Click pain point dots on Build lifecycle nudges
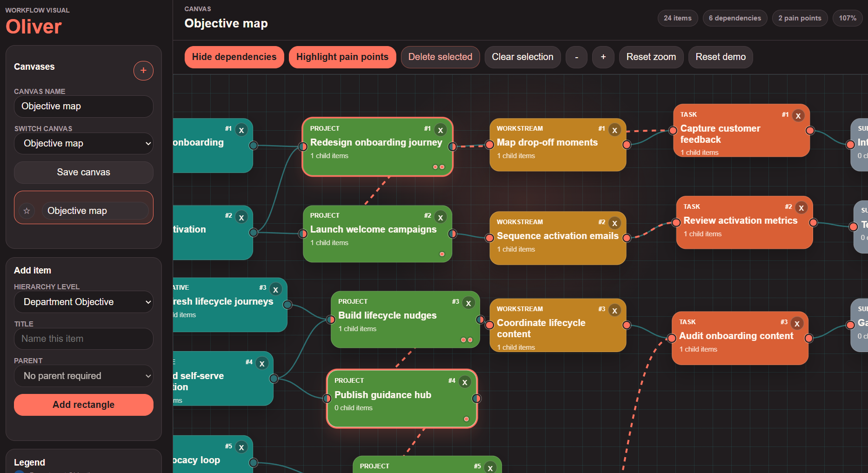This screenshot has height=473, width=868. pyautogui.click(x=467, y=340)
